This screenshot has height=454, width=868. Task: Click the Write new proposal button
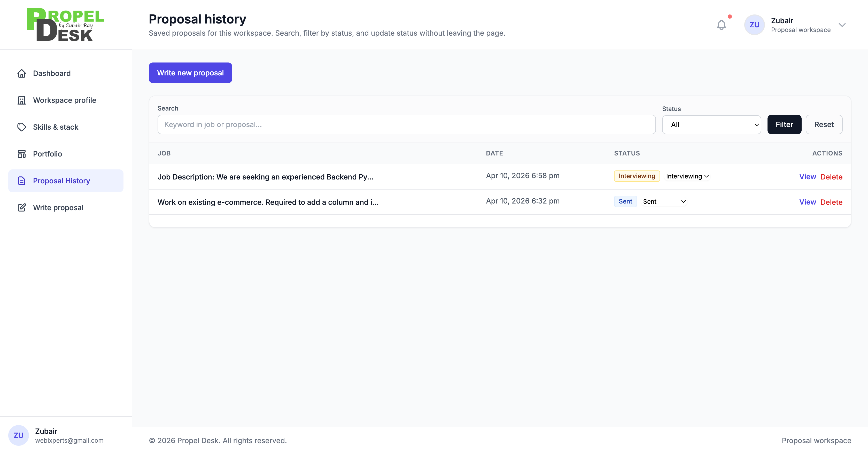click(190, 73)
